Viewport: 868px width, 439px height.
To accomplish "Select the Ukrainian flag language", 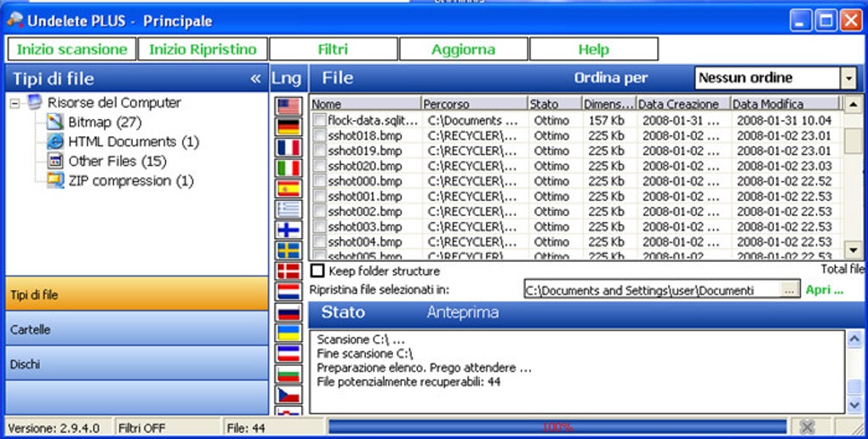I will click(288, 333).
